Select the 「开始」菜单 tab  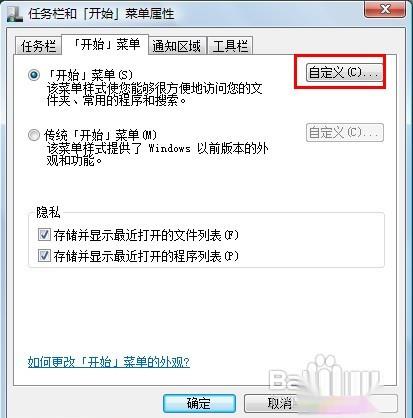(105, 44)
